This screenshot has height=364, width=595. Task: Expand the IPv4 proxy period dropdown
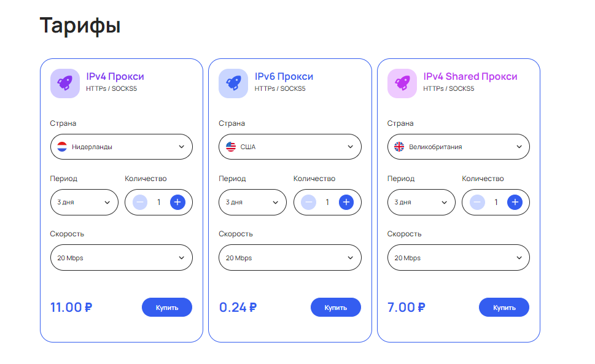pyautogui.click(x=84, y=202)
